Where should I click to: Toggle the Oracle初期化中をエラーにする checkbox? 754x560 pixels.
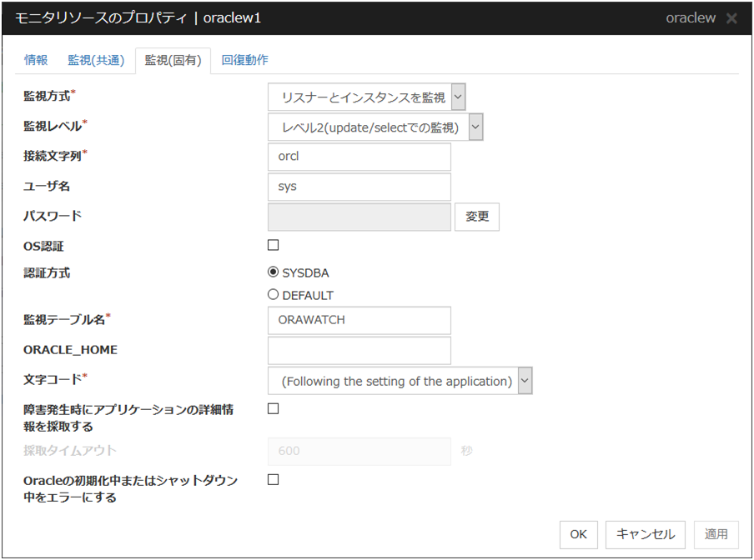[273, 479]
